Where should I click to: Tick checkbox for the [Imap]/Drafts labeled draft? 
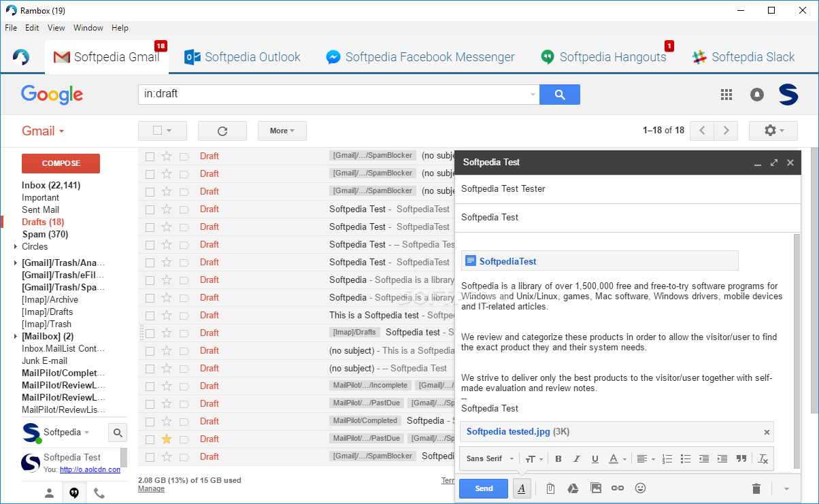click(x=150, y=333)
